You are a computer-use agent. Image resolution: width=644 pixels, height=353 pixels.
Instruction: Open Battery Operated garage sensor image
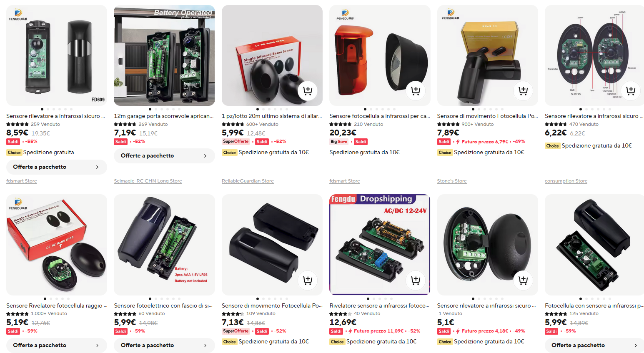(164, 55)
